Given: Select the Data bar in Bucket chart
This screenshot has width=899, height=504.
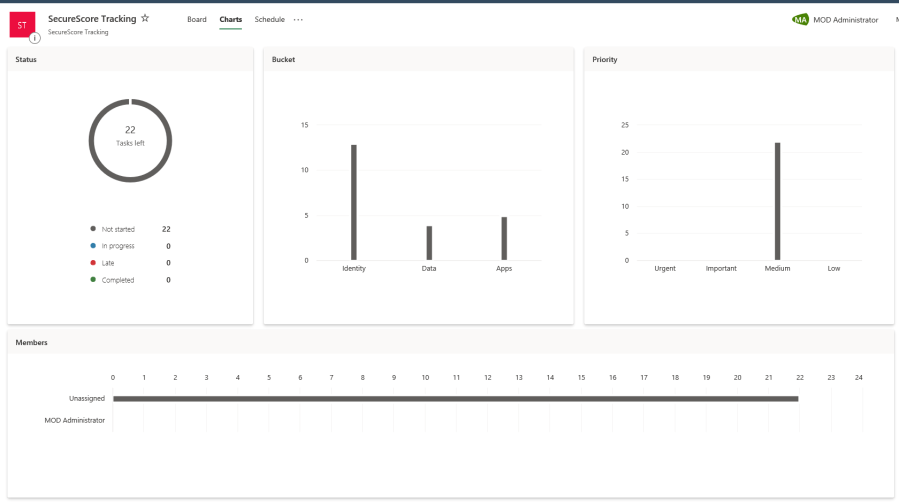Looking at the screenshot, I should click(x=429, y=243).
